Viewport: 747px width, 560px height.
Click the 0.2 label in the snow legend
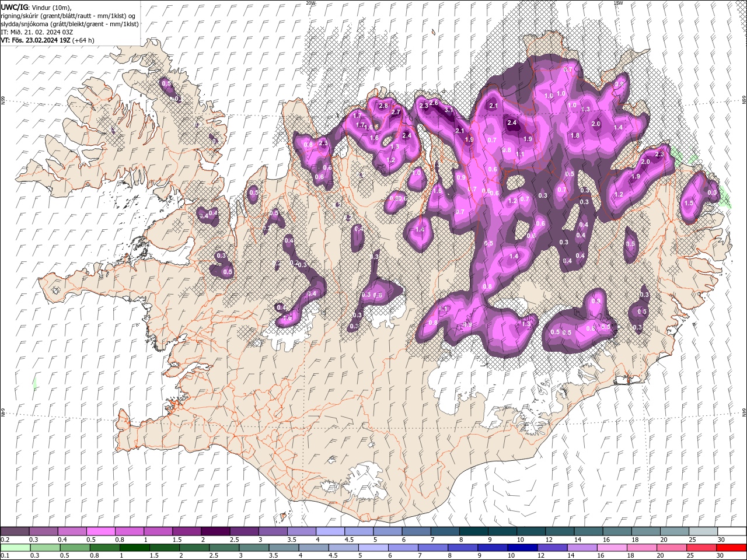(5, 540)
